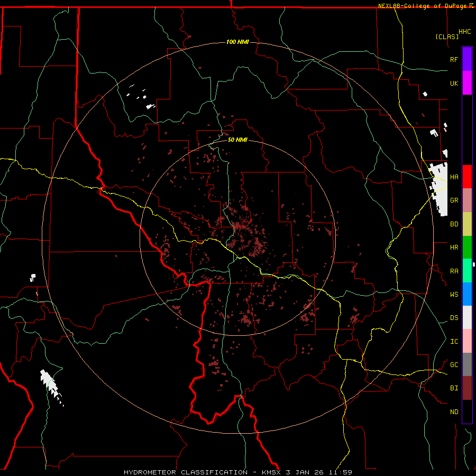This screenshot has width=476, height=476.
Task: Click the "NEXLAB-College of DuPage" credit text
Action: point(422,6)
